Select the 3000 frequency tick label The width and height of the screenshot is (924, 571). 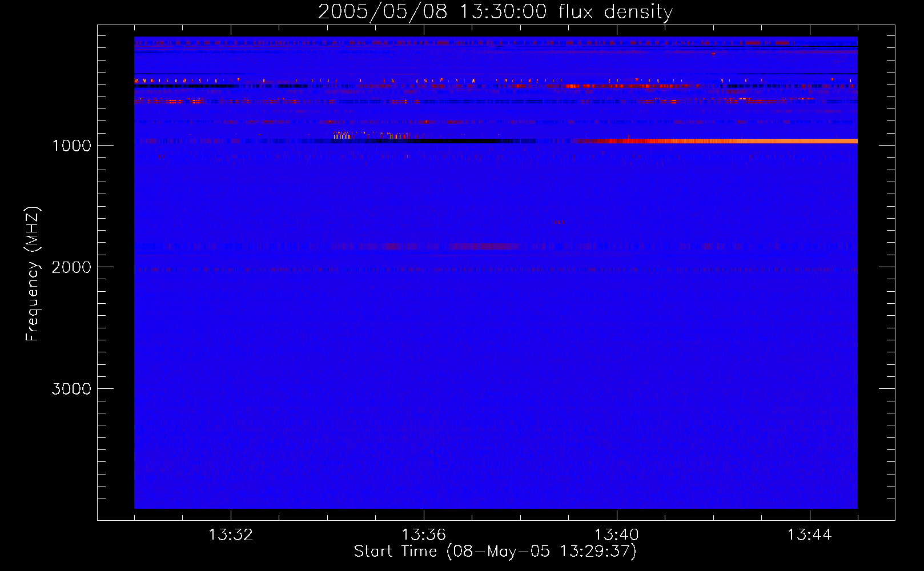(x=71, y=389)
